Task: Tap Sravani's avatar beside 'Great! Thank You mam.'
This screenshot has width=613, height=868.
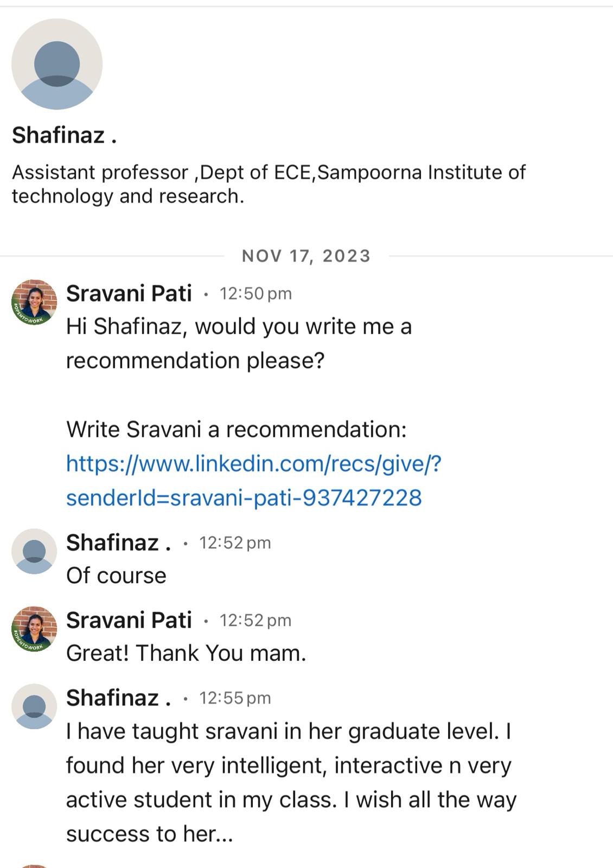Action: (34, 629)
